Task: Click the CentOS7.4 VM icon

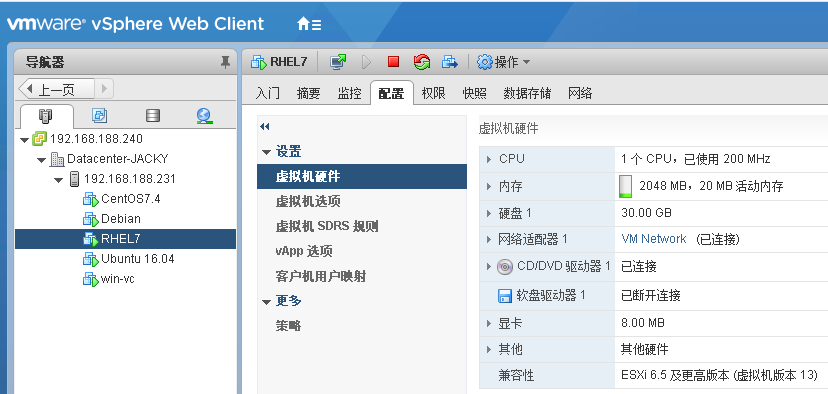Action: [91, 200]
